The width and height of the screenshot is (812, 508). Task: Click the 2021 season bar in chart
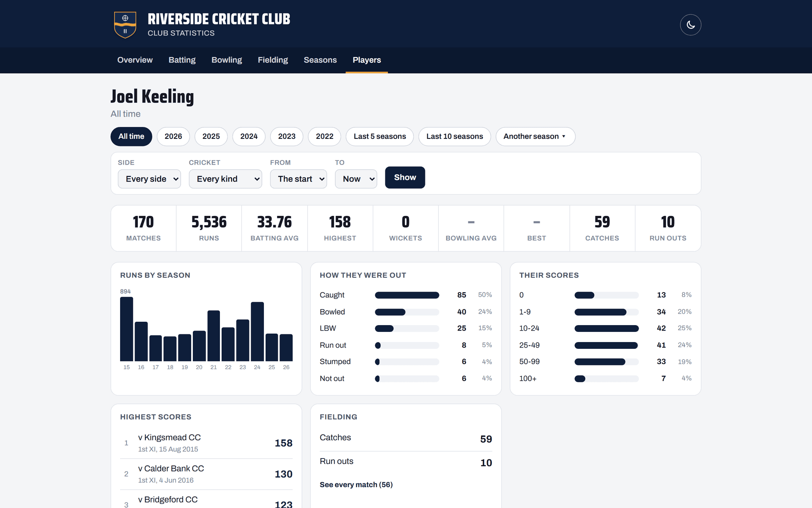tap(214, 336)
